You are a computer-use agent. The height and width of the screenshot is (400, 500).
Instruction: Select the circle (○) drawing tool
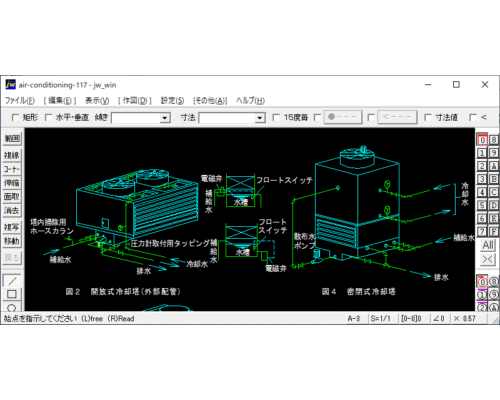click(12, 307)
